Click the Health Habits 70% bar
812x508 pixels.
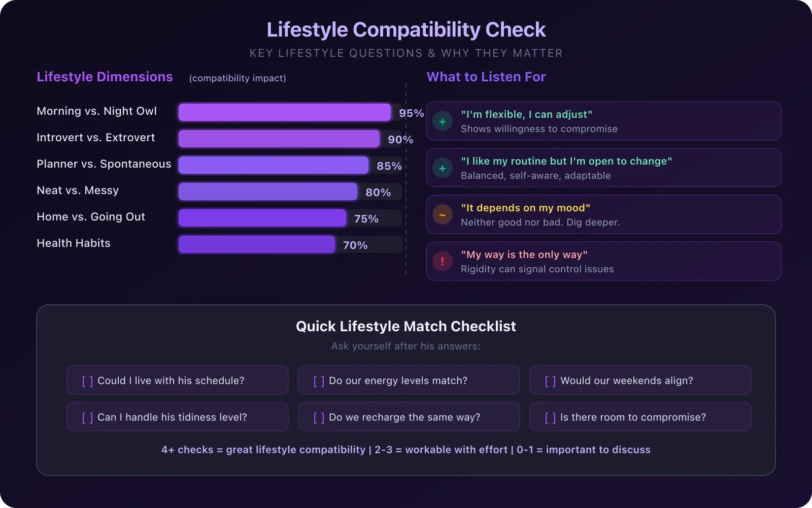pos(257,244)
